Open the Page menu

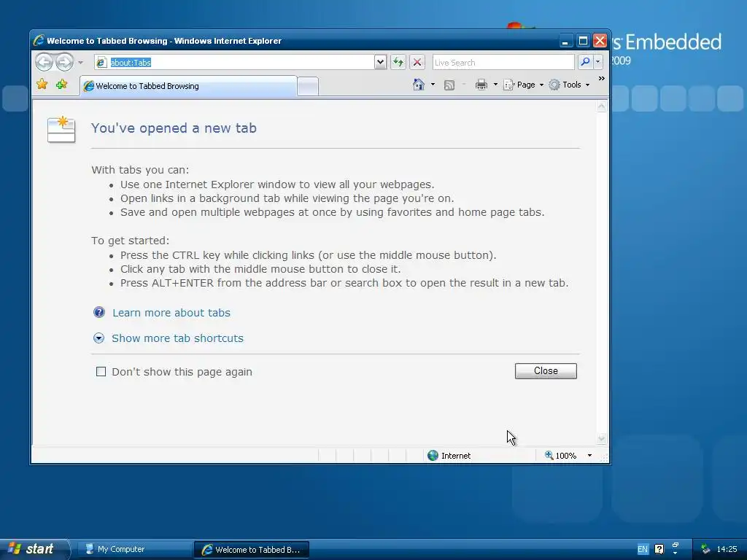click(x=524, y=85)
